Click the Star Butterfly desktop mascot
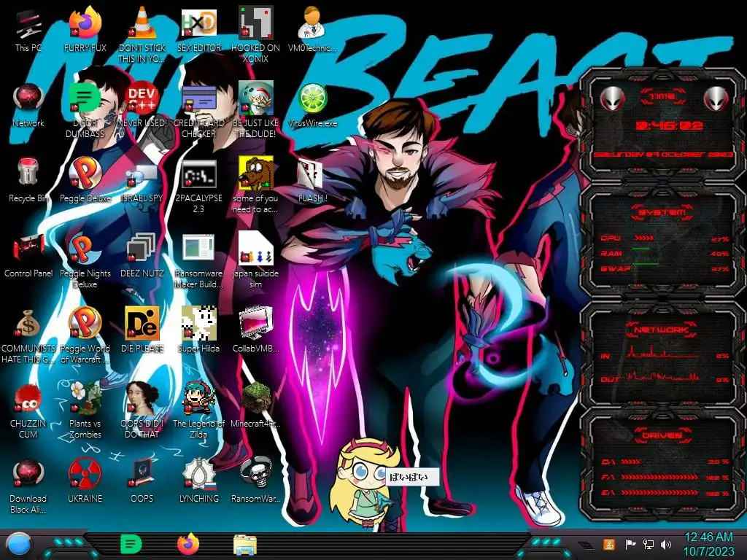The width and height of the screenshot is (747, 560). (365, 483)
